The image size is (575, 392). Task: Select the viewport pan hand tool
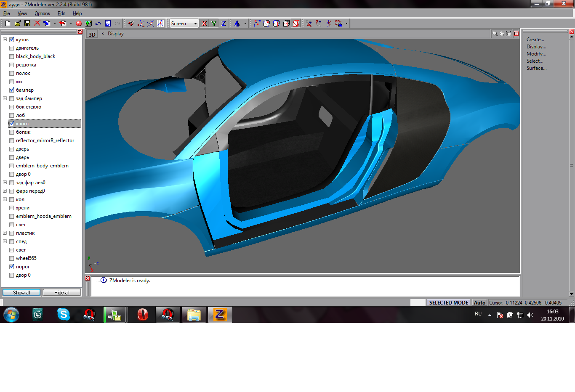point(502,34)
